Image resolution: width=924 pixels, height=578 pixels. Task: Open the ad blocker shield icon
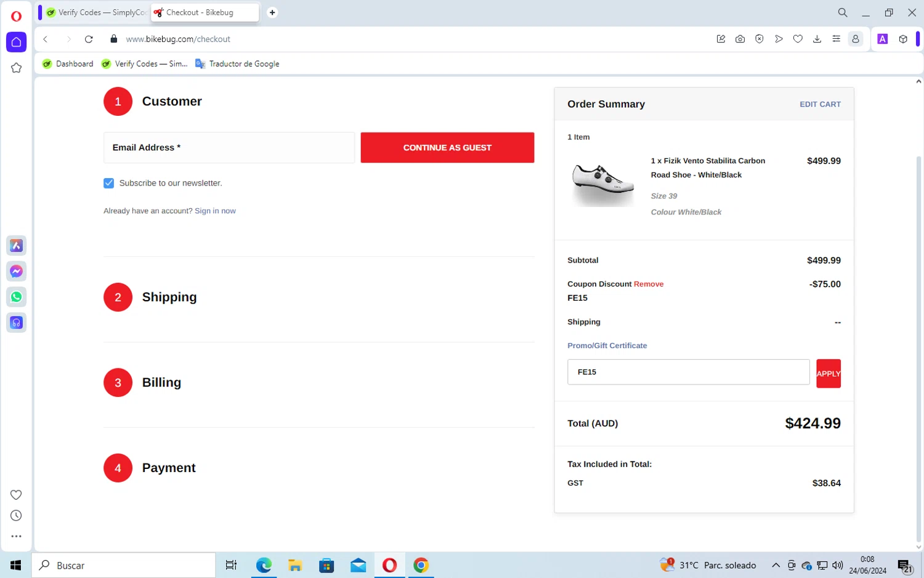coord(760,39)
